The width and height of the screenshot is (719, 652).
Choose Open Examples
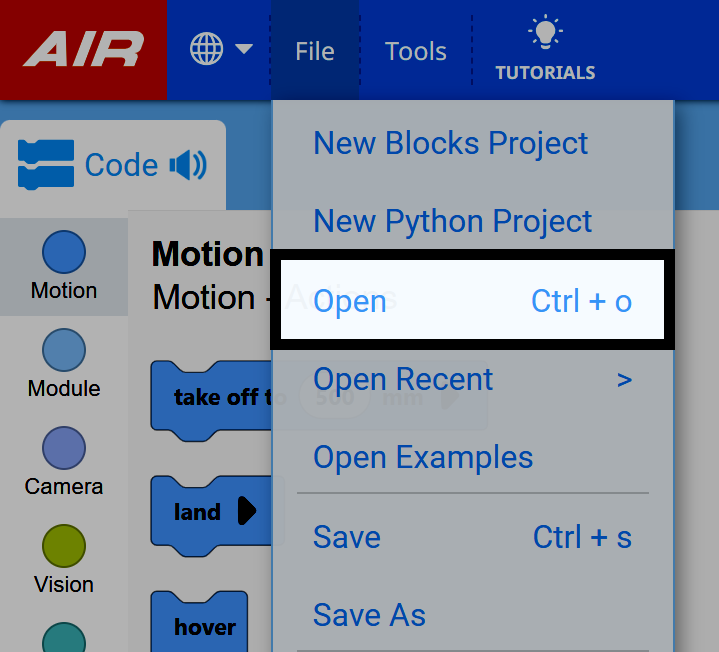point(423,457)
